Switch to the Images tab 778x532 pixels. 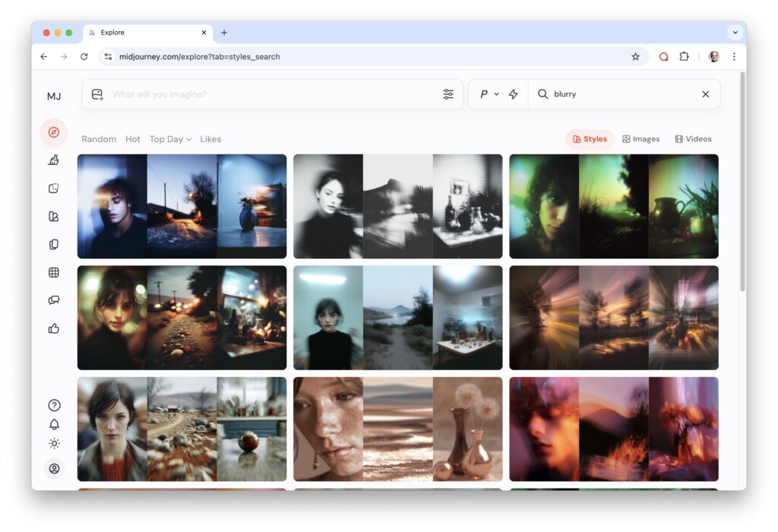pos(640,139)
